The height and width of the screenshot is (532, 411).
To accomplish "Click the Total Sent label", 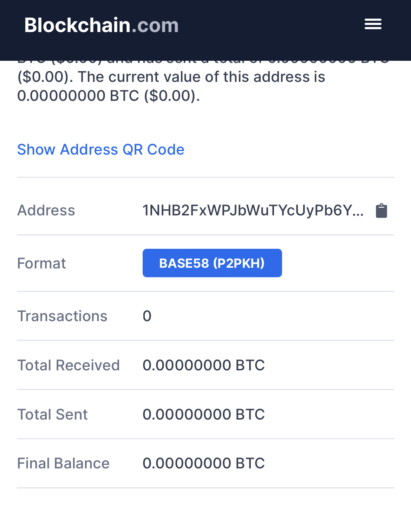I will coord(52,414).
